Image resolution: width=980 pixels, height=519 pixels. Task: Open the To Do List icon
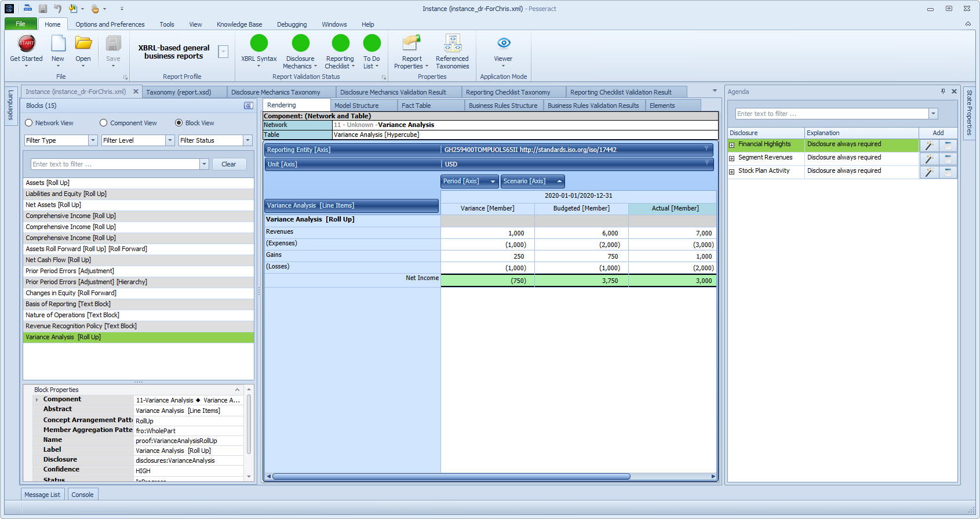(x=371, y=43)
